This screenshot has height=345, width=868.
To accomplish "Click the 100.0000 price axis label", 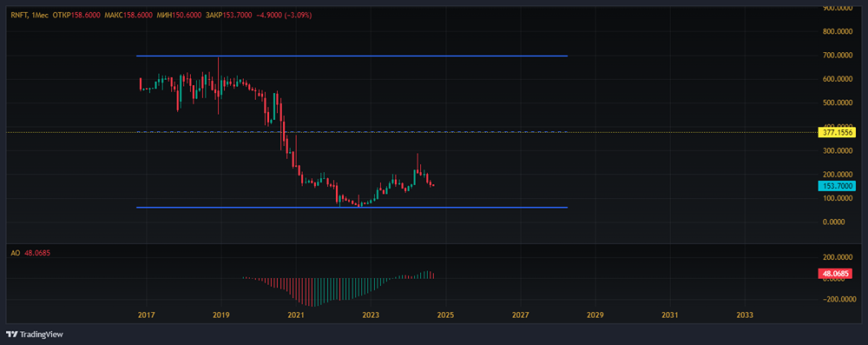I will pos(837,198).
